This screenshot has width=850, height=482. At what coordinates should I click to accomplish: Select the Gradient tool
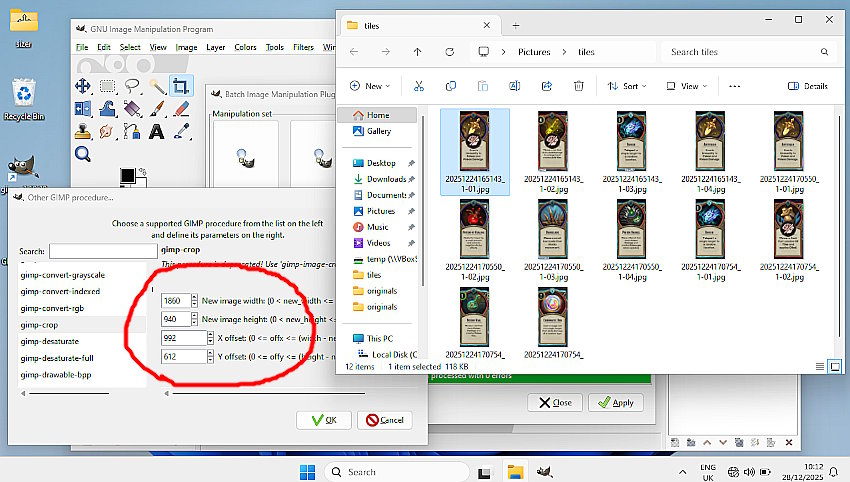click(x=132, y=108)
